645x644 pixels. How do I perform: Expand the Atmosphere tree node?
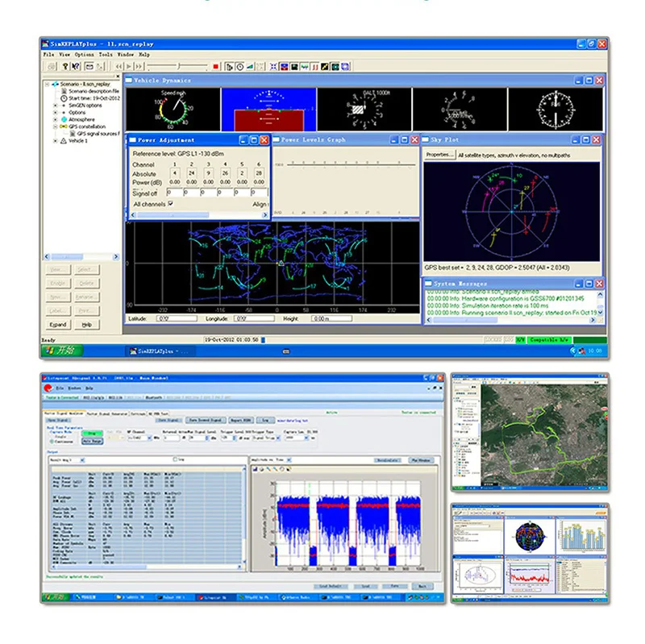pos(56,119)
